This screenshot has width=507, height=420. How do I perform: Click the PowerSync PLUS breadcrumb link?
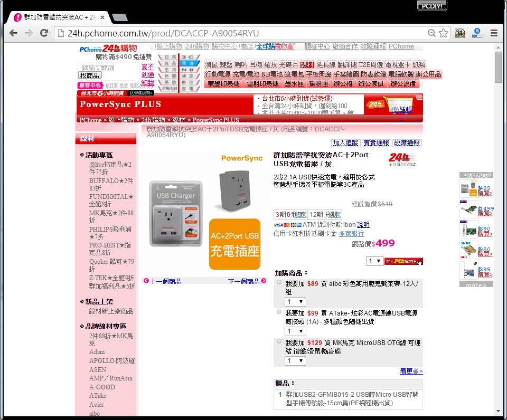click(x=215, y=120)
